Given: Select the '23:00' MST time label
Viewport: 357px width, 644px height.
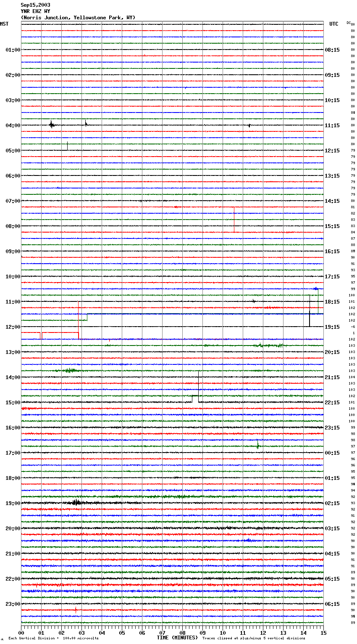Looking at the screenshot, I should (13, 604).
